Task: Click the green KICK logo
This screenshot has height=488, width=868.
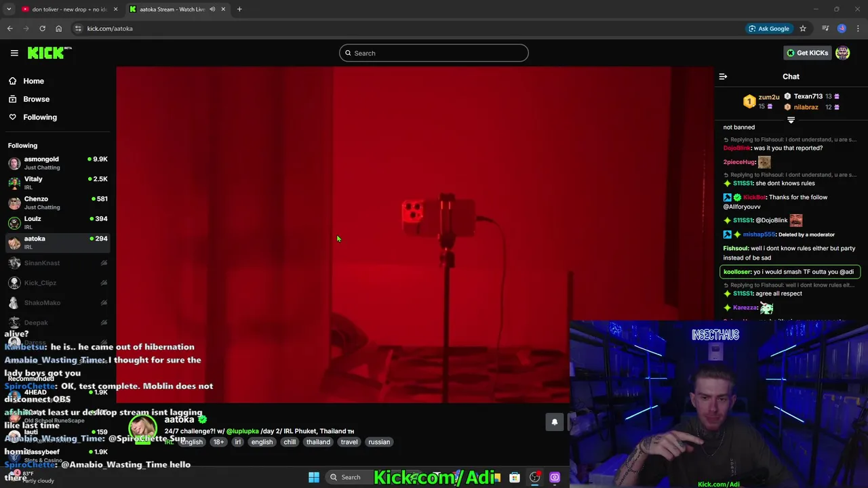Action: coord(50,53)
